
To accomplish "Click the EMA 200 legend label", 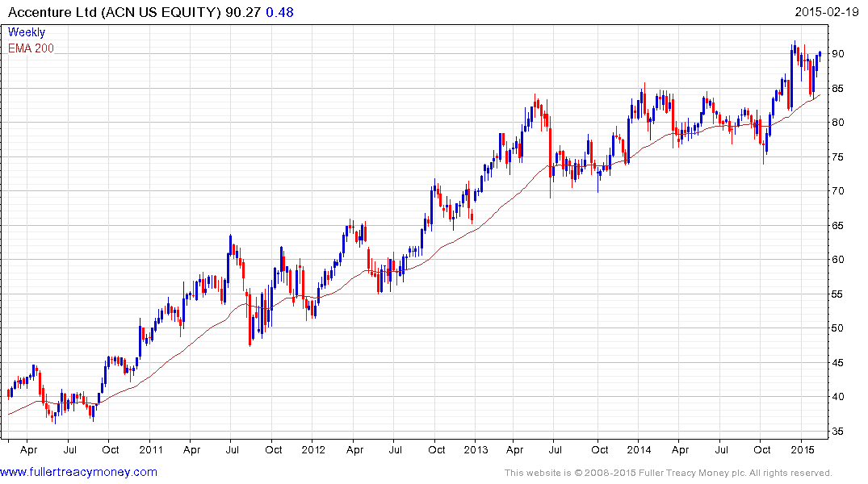I will (31, 48).
